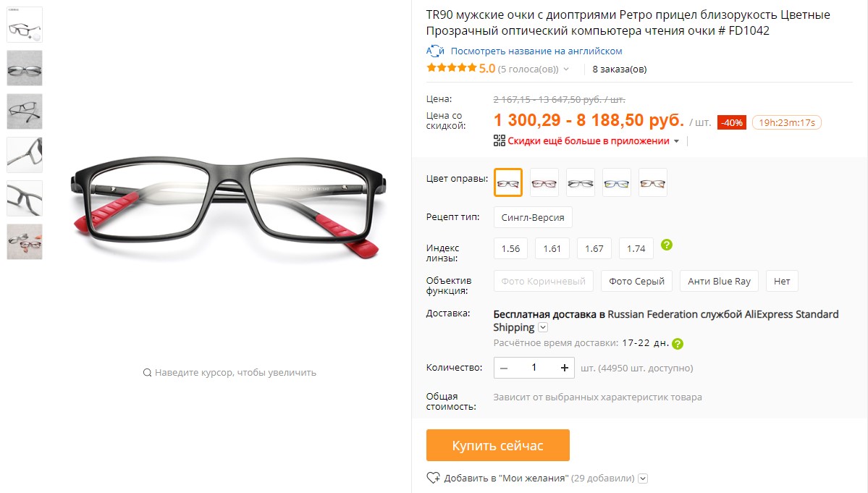Click the plus icon to increase quantity

(x=564, y=368)
